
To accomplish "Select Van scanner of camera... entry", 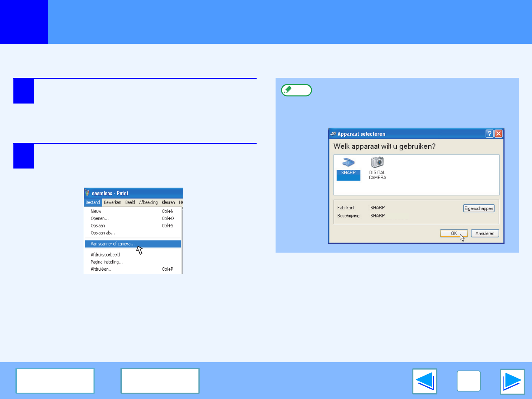I will click(x=133, y=244).
